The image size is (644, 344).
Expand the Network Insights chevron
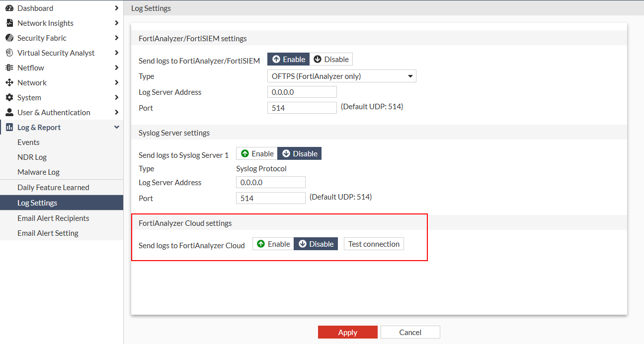[116, 23]
